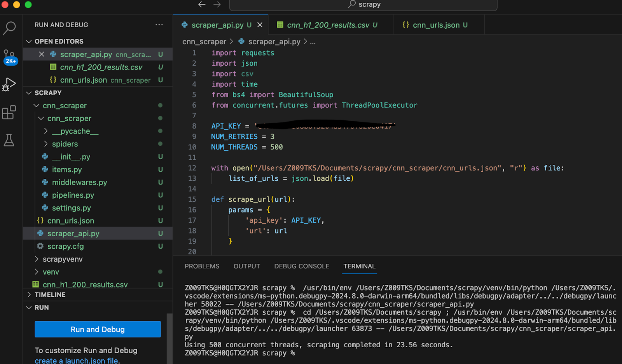Select cnn_urls.json in Open Editors
622x364 pixels.
click(98, 80)
